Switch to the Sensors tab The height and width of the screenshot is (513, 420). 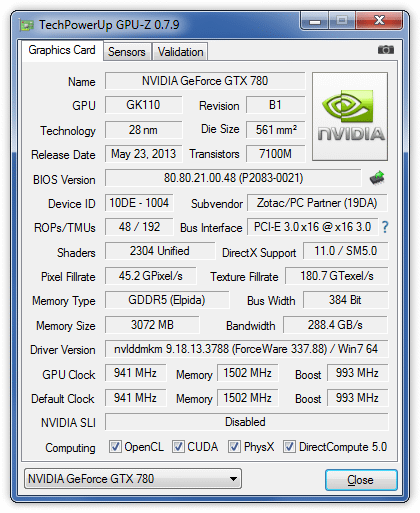tap(127, 52)
